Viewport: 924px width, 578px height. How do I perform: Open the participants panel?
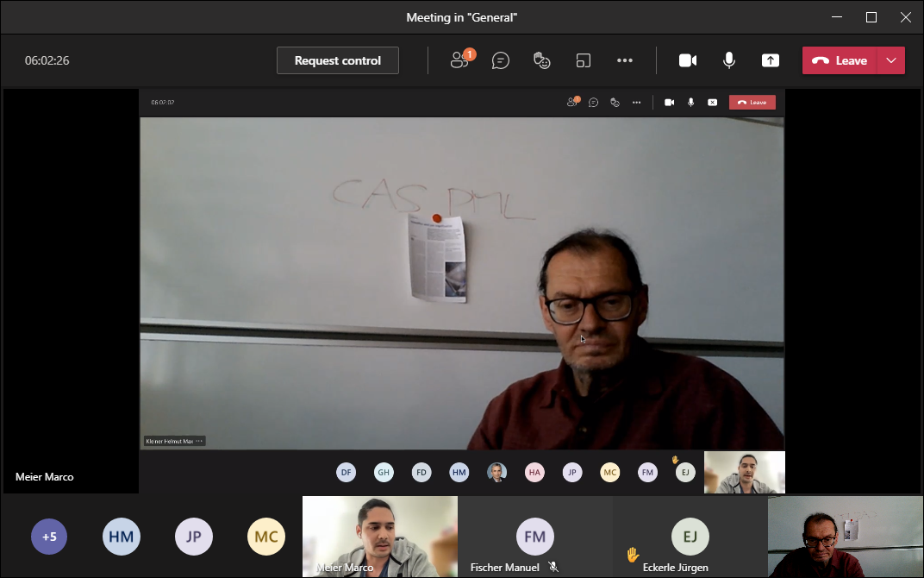pyautogui.click(x=460, y=60)
